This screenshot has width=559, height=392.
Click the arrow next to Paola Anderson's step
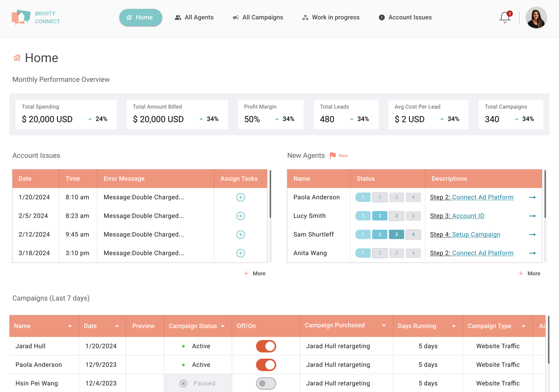click(x=533, y=197)
